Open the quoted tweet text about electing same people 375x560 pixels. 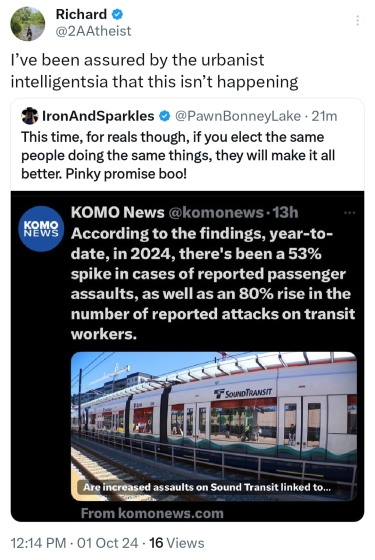[178, 155]
